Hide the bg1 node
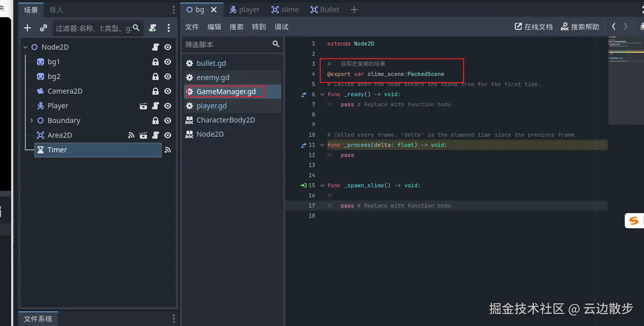This screenshot has width=644, height=326. tap(168, 62)
